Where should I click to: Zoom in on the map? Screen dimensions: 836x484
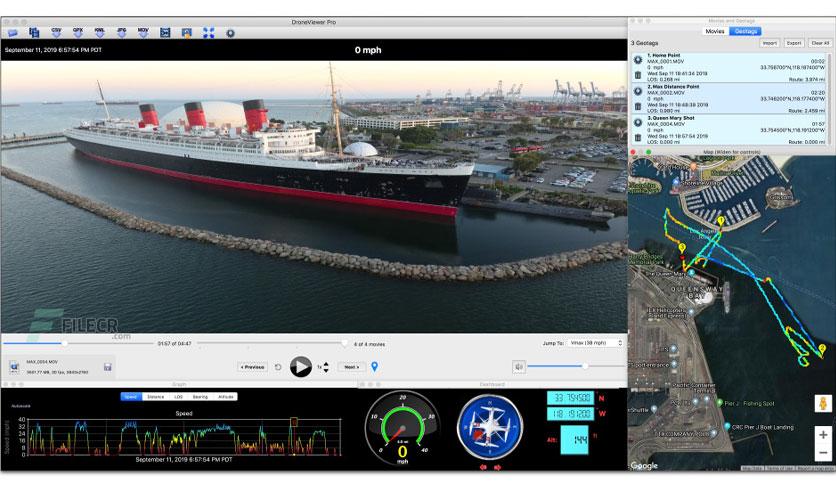click(823, 435)
